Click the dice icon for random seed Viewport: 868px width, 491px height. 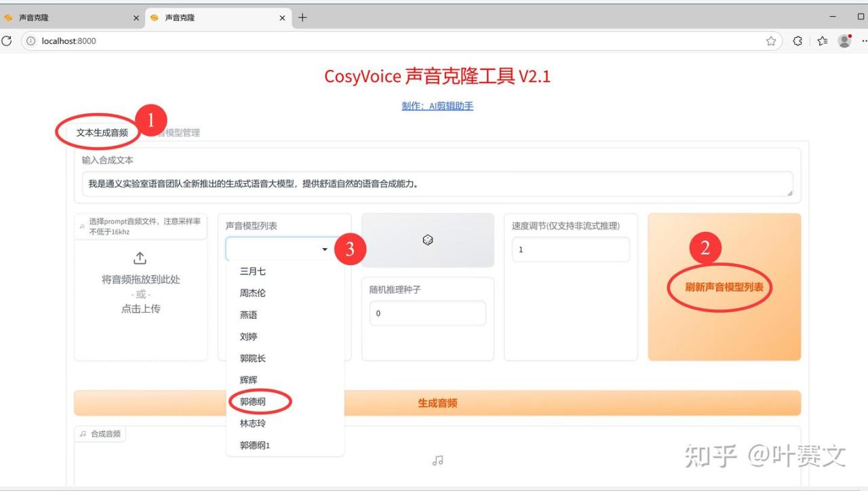pyautogui.click(x=427, y=240)
